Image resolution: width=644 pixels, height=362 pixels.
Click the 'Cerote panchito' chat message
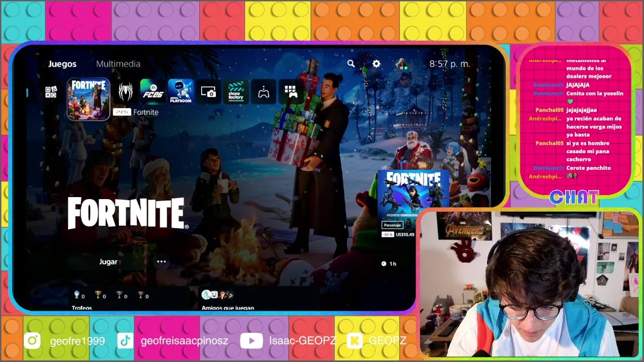click(588, 168)
